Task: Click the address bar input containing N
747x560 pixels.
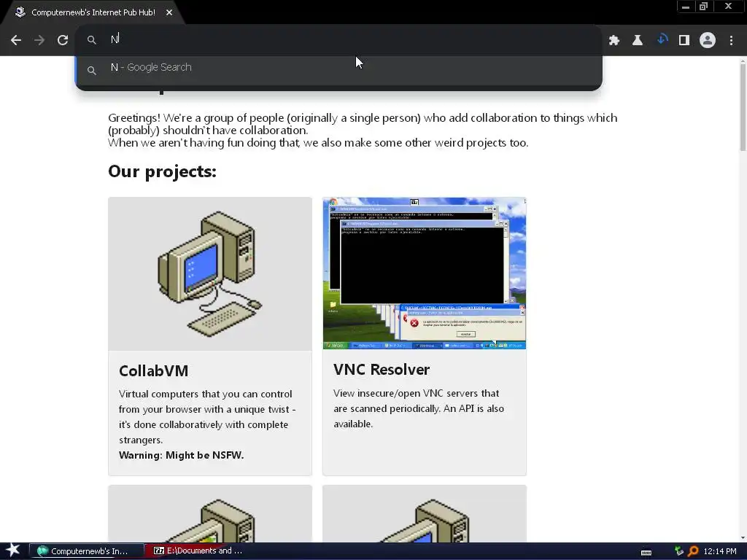Action: (338, 39)
